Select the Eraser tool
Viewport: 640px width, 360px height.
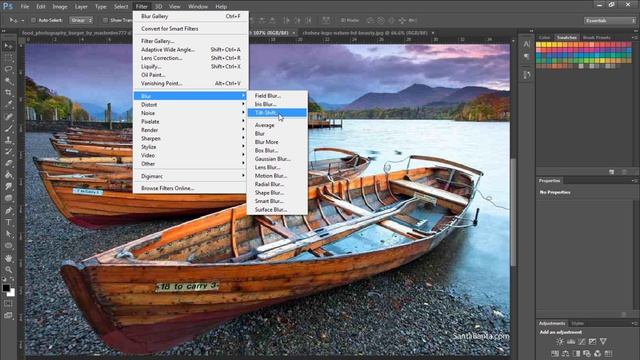(x=8, y=163)
